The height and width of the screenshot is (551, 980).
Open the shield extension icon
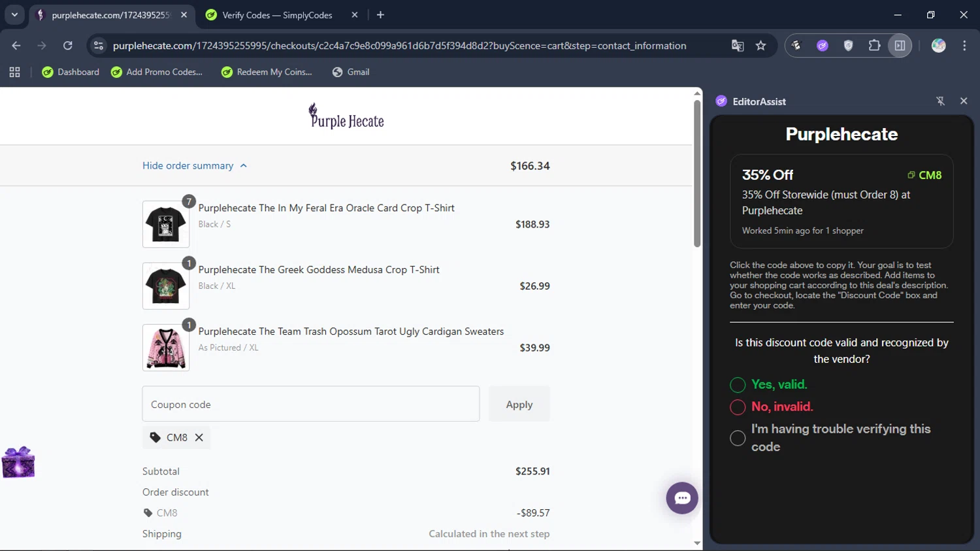[x=848, y=46]
